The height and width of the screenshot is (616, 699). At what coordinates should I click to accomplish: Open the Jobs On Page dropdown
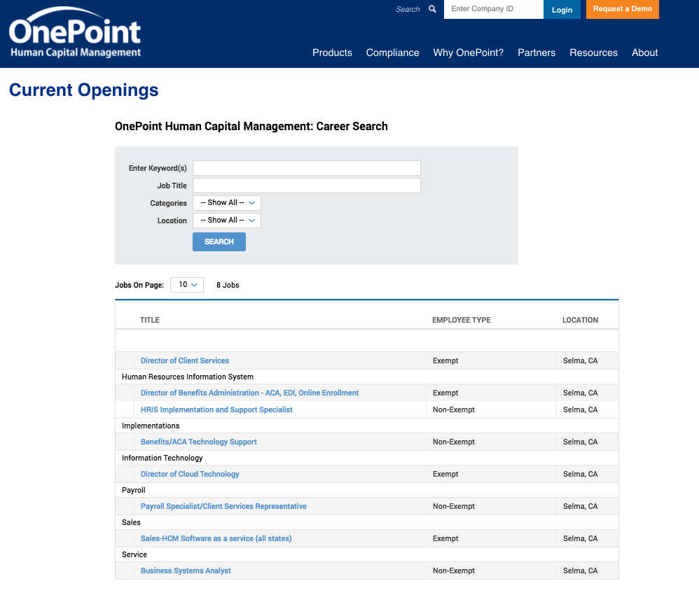pos(186,285)
